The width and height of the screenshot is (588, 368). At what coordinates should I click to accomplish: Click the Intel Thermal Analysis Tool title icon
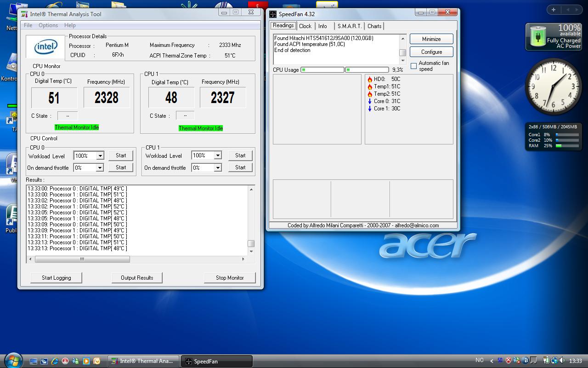pos(25,14)
